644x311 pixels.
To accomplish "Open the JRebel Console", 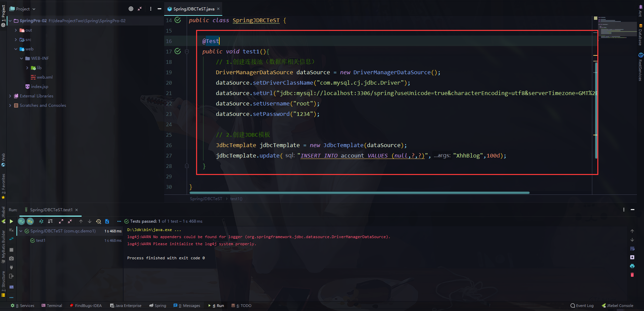I will click(x=617, y=306).
